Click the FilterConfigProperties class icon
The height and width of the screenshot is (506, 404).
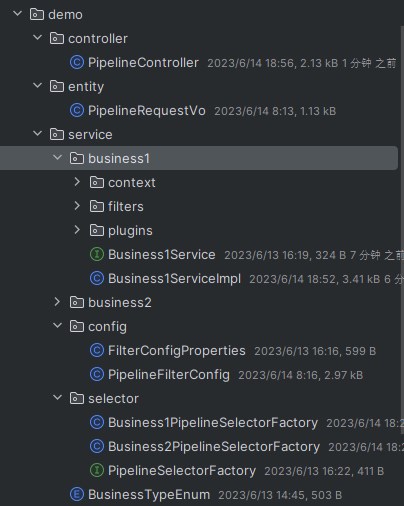(x=97, y=350)
